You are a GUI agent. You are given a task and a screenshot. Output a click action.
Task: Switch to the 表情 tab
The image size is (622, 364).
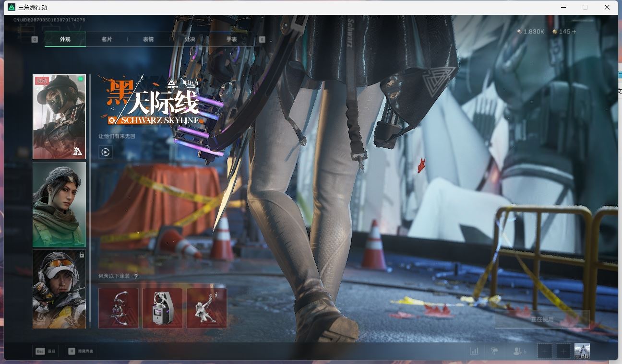pos(148,39)
